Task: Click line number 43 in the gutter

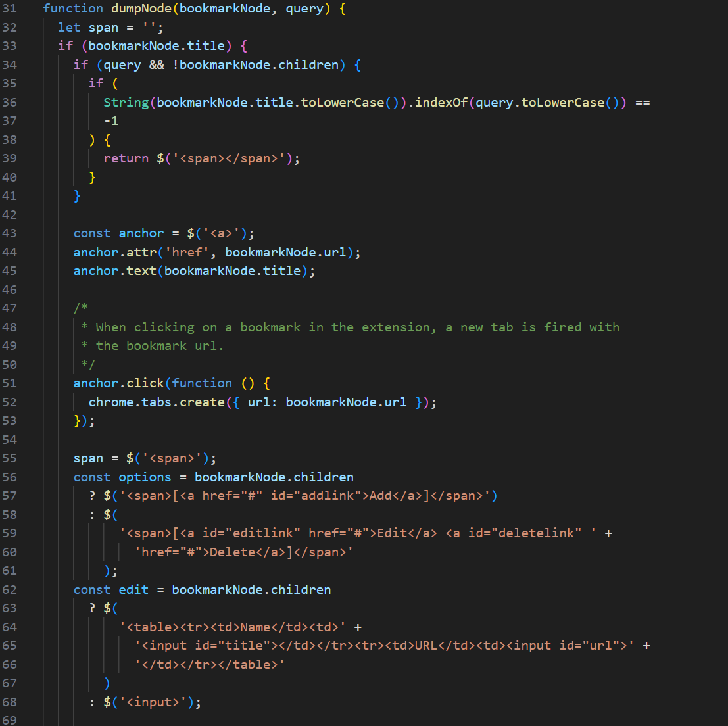Action: 9,233
